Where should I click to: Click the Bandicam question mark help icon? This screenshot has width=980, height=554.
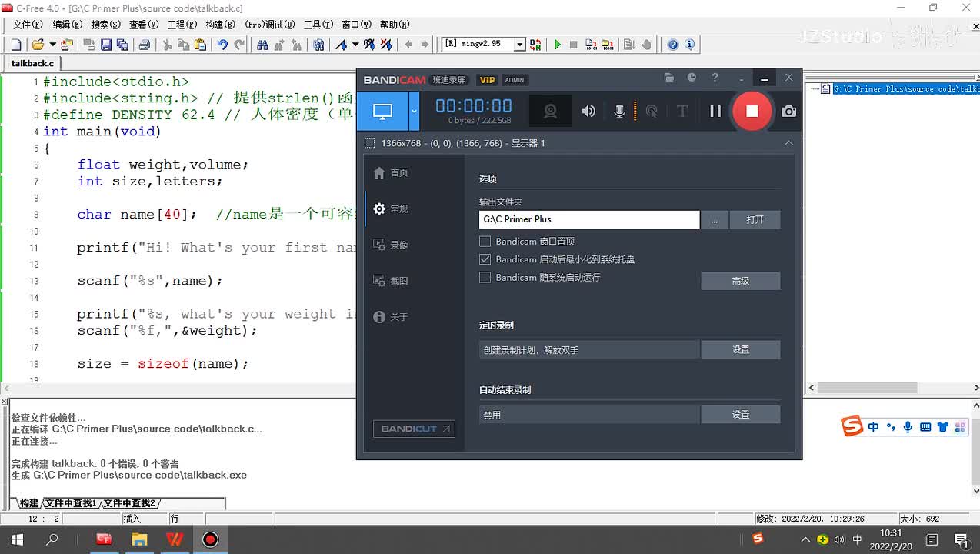(715, 78)
